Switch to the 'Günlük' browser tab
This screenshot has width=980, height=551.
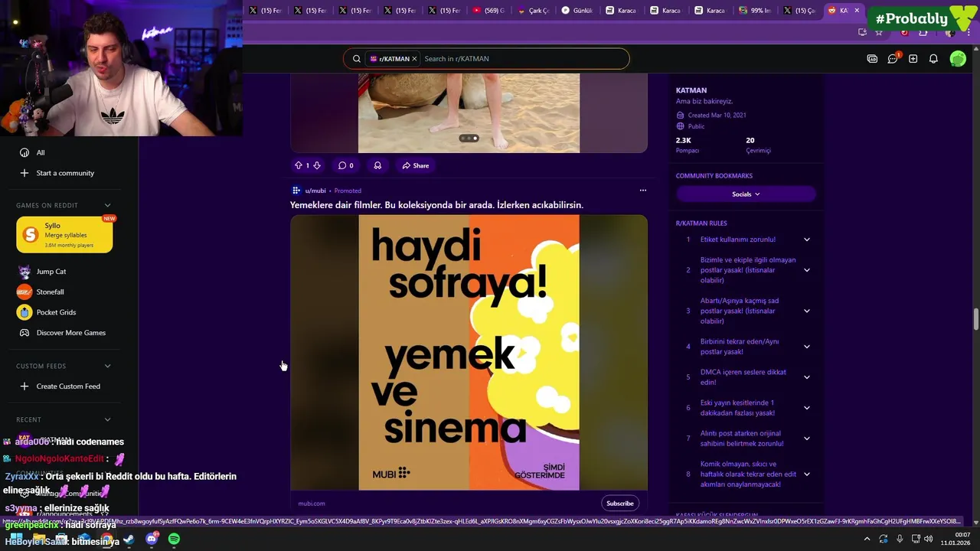click(577, 11)
